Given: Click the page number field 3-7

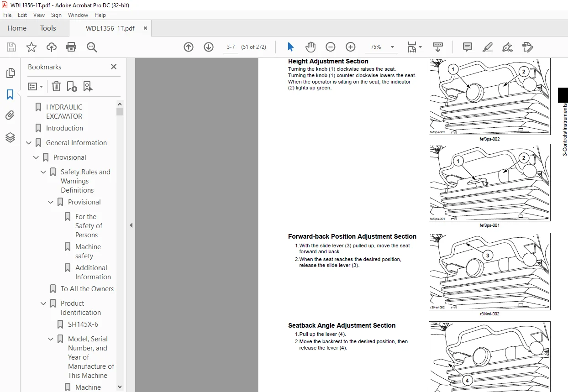Looking at the screenshot, I should (x=231, y=47).
